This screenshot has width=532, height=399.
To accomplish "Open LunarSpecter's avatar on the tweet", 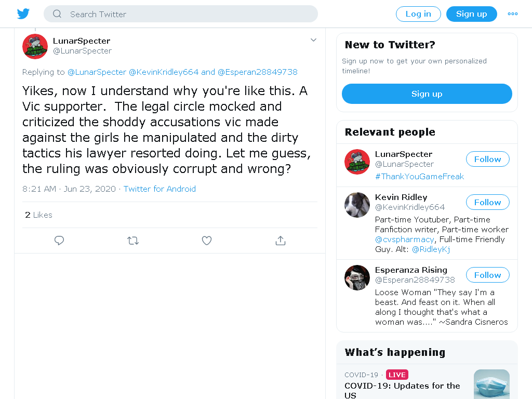I will point(35,46).
